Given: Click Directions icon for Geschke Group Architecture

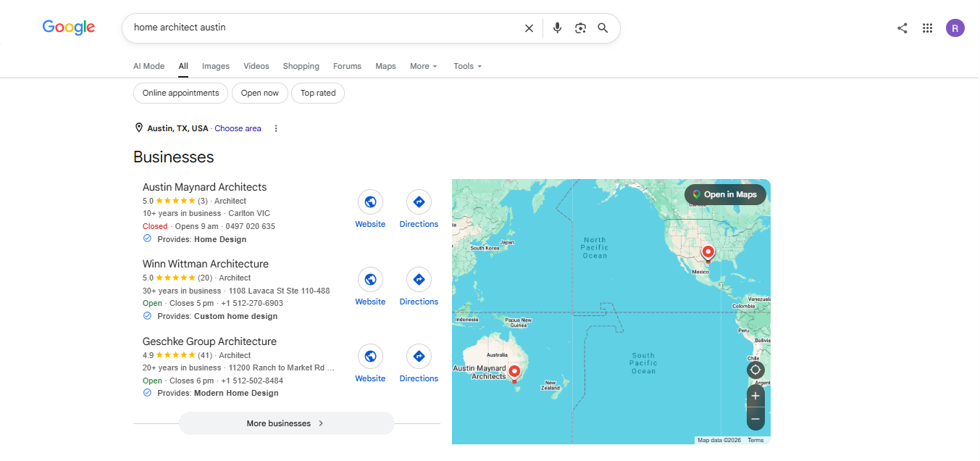Looking at the screenshot, I should tap(419, 357).
